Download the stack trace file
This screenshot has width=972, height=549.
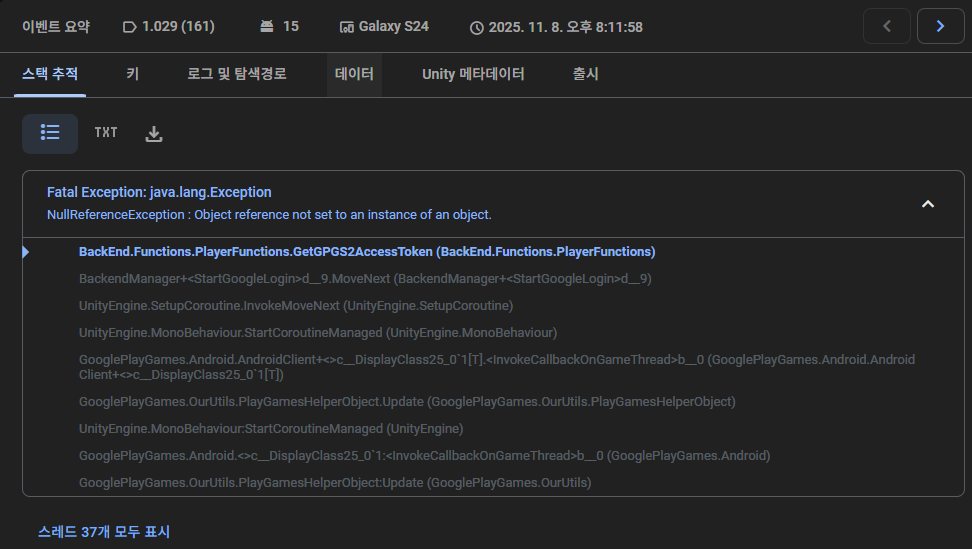(x=154, y=134)
